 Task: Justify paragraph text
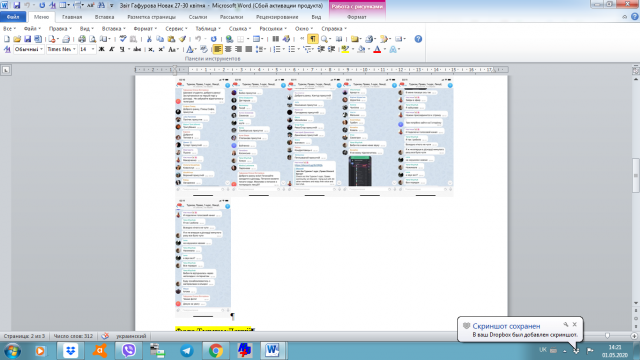249,49
